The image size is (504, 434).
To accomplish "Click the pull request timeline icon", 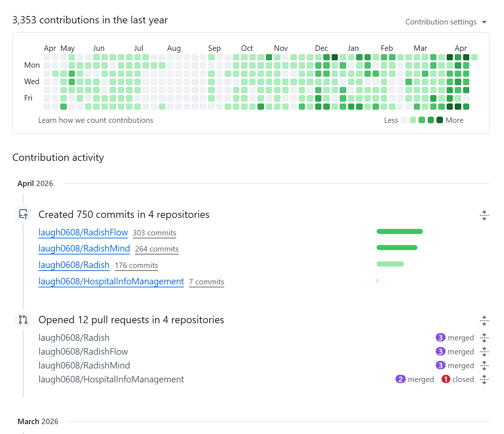I will 23,320.
